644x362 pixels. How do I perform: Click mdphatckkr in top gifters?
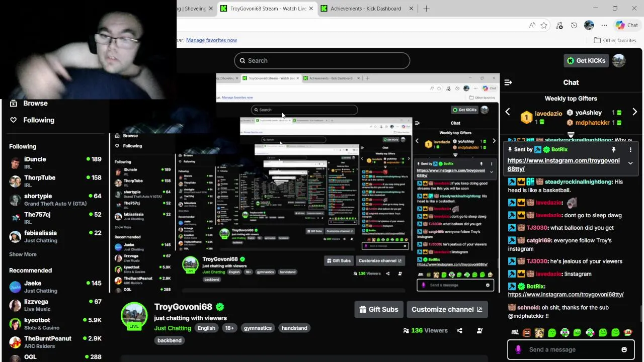pyautogui.click(x=592, y=122)
